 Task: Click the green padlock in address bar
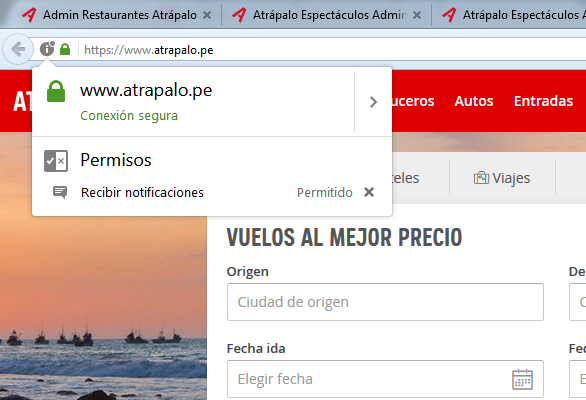[65, 49]
